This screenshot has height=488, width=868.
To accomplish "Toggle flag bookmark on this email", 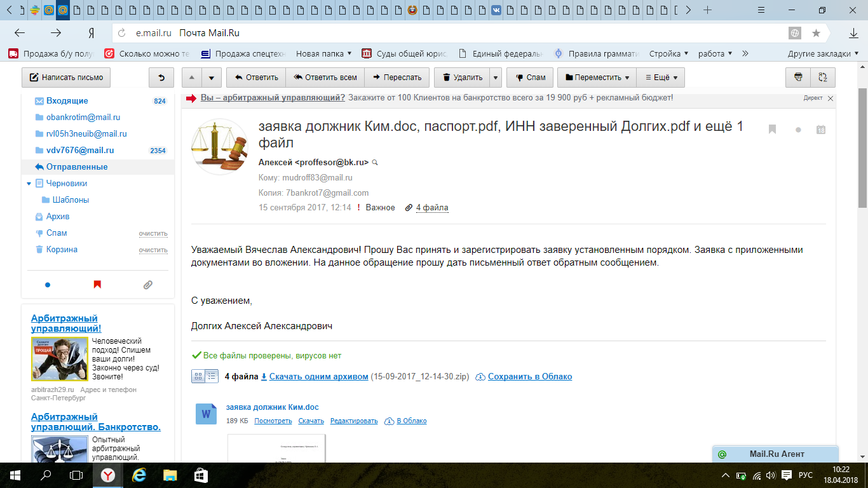I will 773,130.
